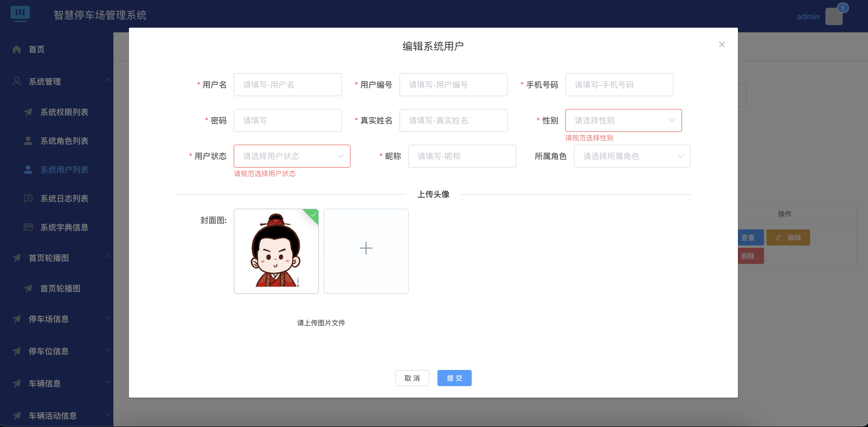Click the log icon beside 系统日志列表
The width and height of the screenshot is (868, 427).
tap(28, 198)
